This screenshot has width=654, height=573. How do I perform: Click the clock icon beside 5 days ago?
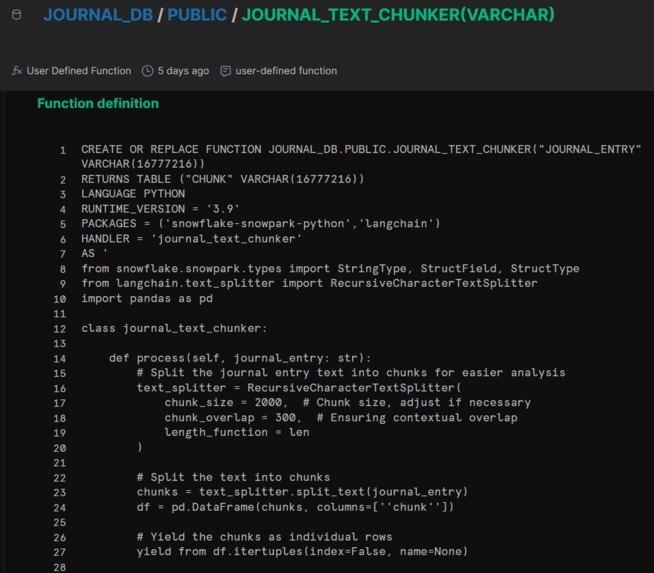(x=147, y=71)
